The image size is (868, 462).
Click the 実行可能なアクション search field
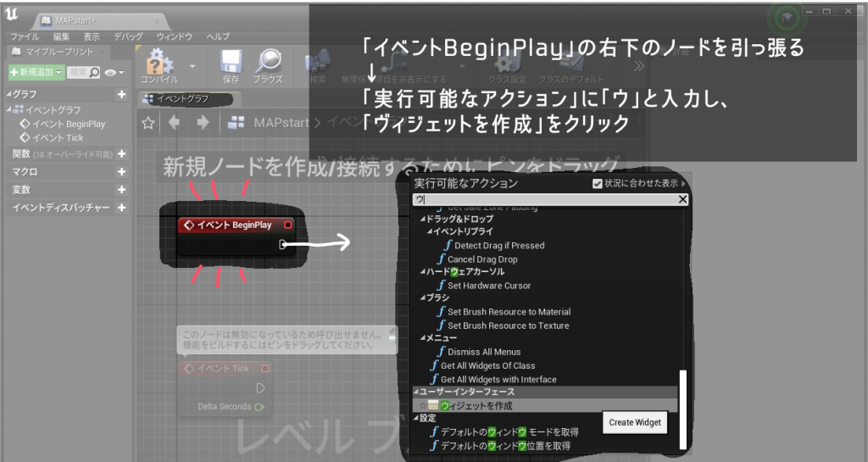coord(542,200)
